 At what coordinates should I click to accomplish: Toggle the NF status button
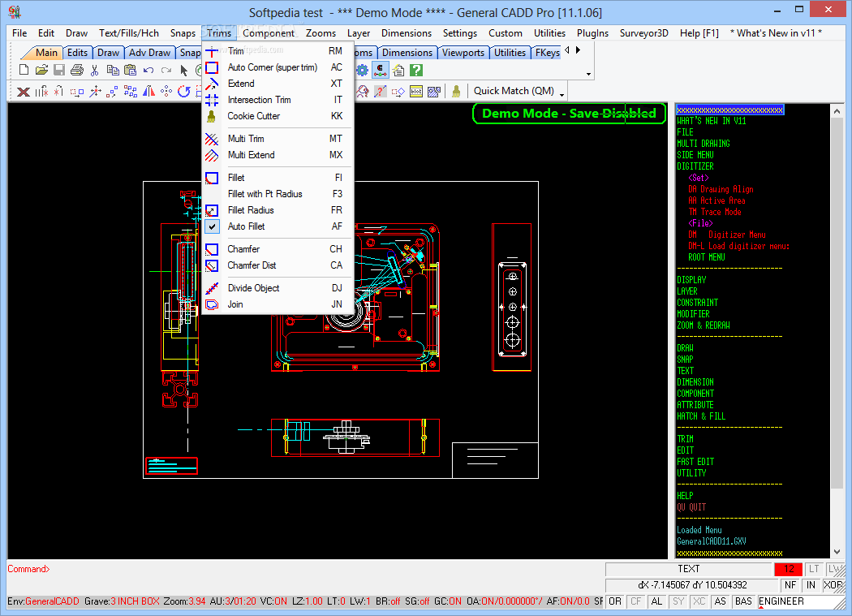click(x=790, y=585)
